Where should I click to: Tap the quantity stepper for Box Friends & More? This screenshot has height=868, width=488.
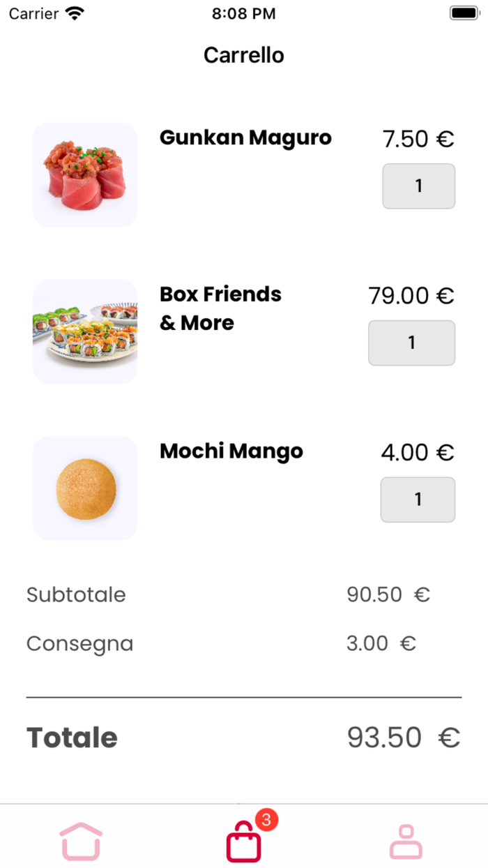[x=411, y=343]
